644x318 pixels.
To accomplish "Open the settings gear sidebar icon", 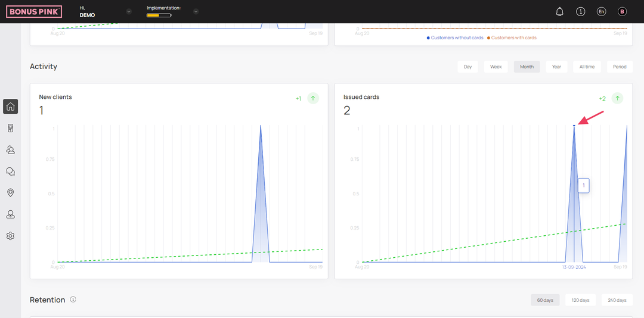I will 11,236.
